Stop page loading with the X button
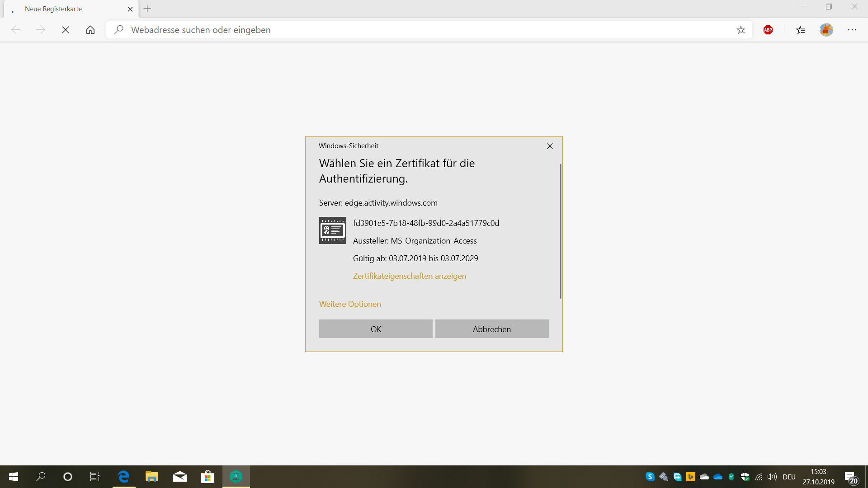Screen dimensions: 868x488 66,30
